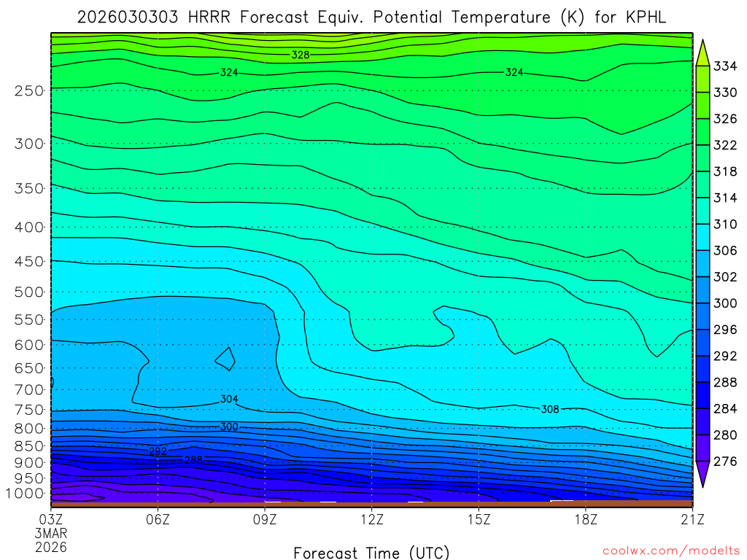This screenshot has width=747, height=560.
Task: Click the 306 value on the colour legend
Action: pyautogui.click(x=725, y=251)
